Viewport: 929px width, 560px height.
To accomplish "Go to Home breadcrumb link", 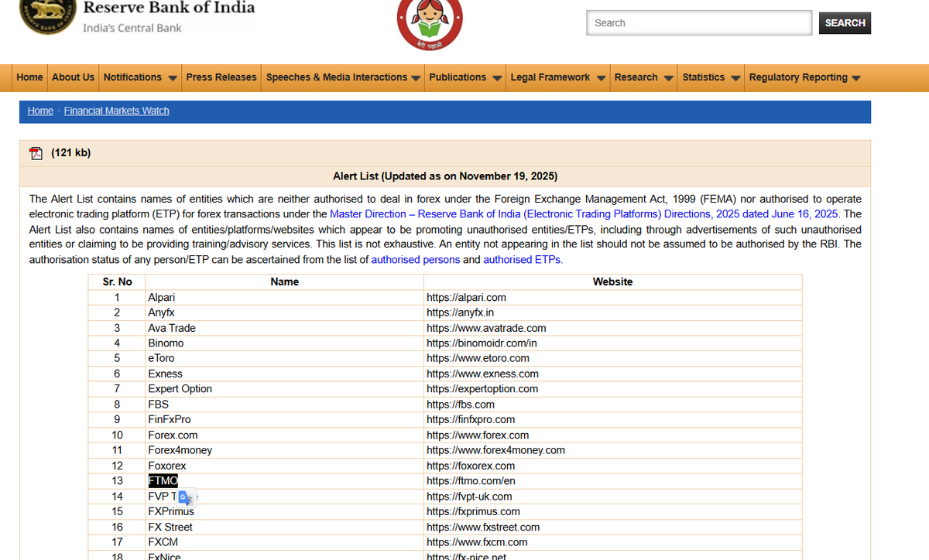I will tap(40, 111).
